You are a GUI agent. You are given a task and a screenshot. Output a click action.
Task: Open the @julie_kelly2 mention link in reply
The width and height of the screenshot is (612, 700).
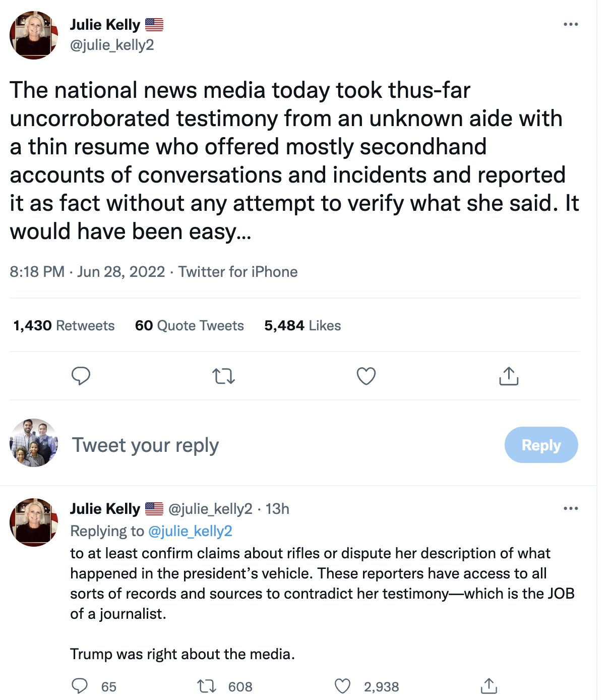pyautogui.click(x=190, y=531)
